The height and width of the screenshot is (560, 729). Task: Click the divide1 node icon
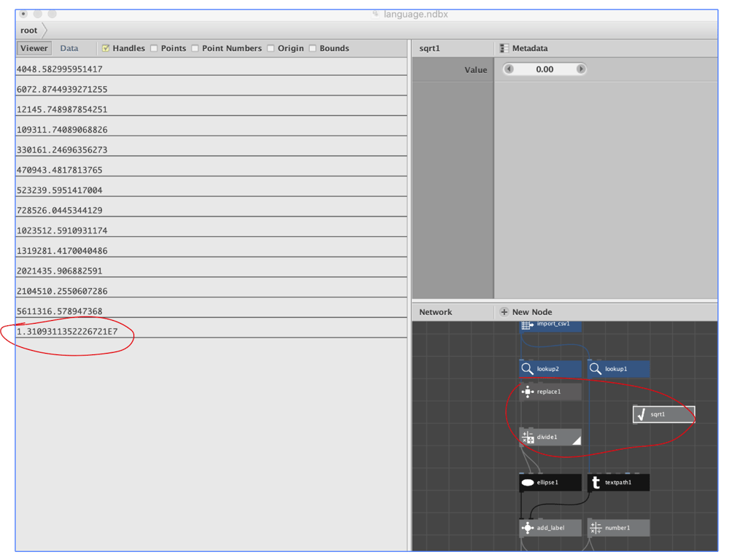coord(528,437)
